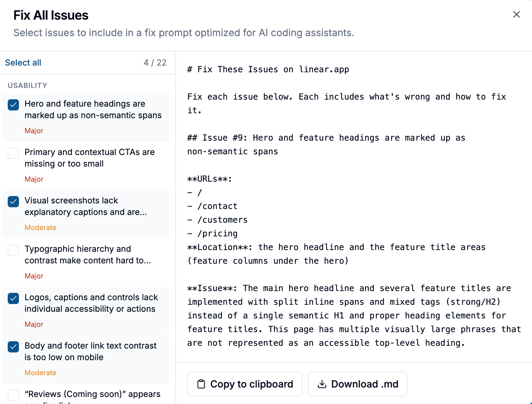Screen dimensions: 532x404
Task: Click the download arrow icon on Download button
Action: pos(322,384)
